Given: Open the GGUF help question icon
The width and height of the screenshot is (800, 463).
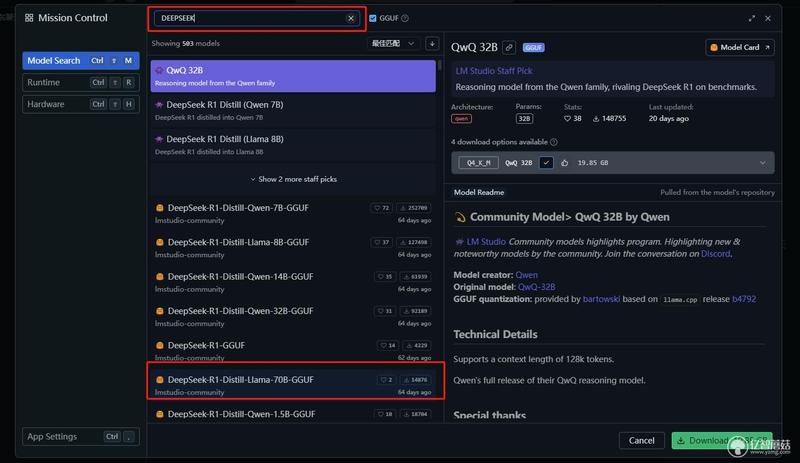Looking at the screenshot, I should [x=405, y=18].
